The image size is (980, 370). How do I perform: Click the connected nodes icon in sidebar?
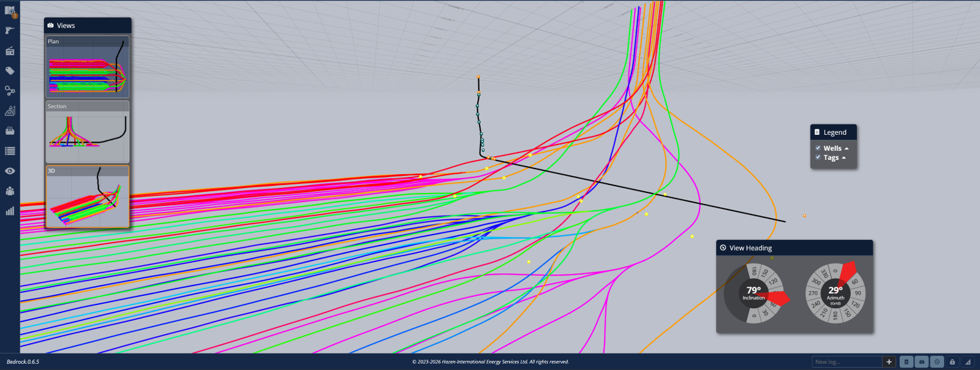[x=10, y=91]
